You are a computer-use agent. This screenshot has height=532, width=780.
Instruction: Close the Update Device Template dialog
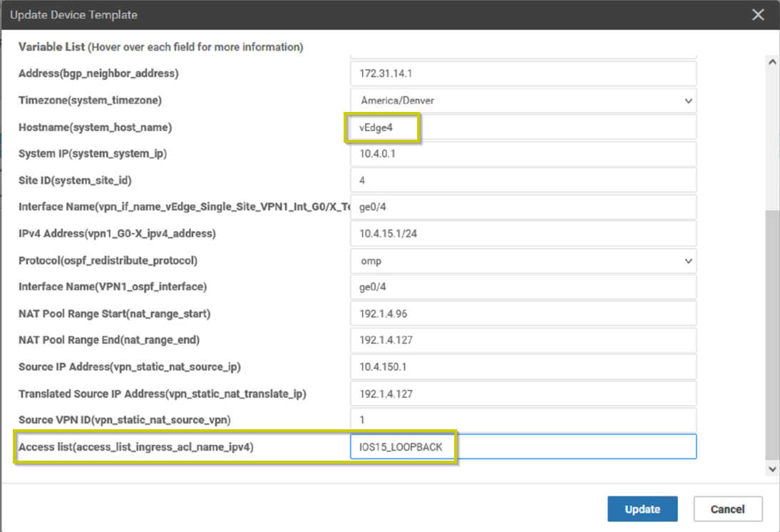(x=758, y=15)
